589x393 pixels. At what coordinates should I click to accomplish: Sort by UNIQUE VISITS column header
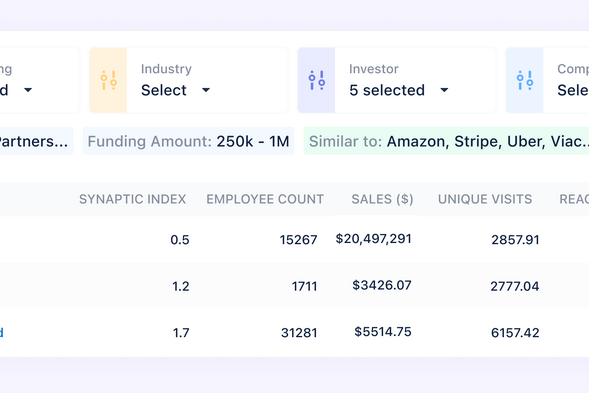485,199
